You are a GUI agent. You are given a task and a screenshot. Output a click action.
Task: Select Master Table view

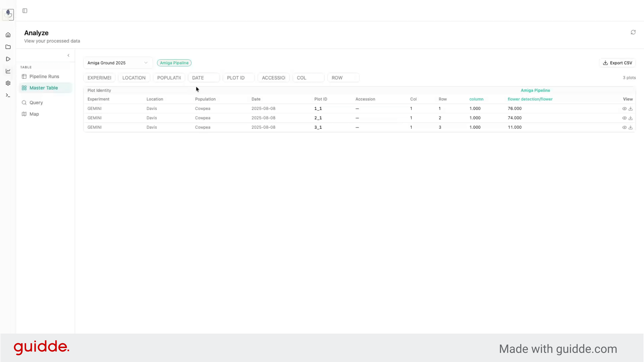pyautogui.click(x=46, y=88)
